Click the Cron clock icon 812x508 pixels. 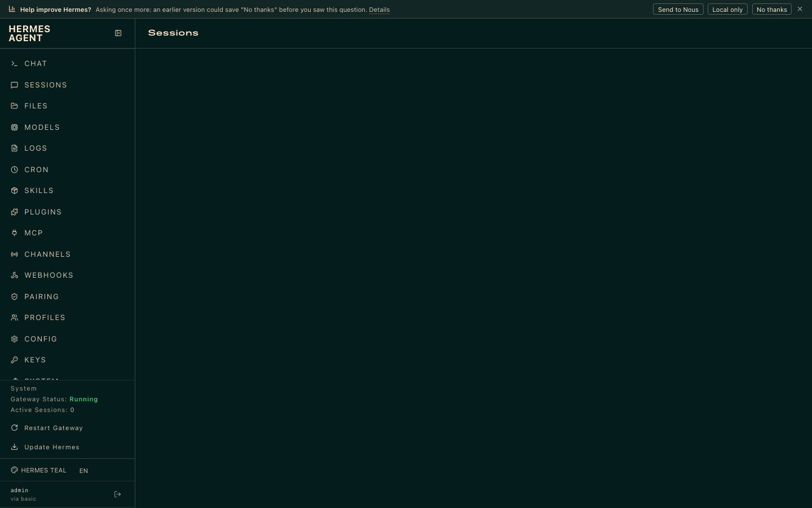click(14, 170)
